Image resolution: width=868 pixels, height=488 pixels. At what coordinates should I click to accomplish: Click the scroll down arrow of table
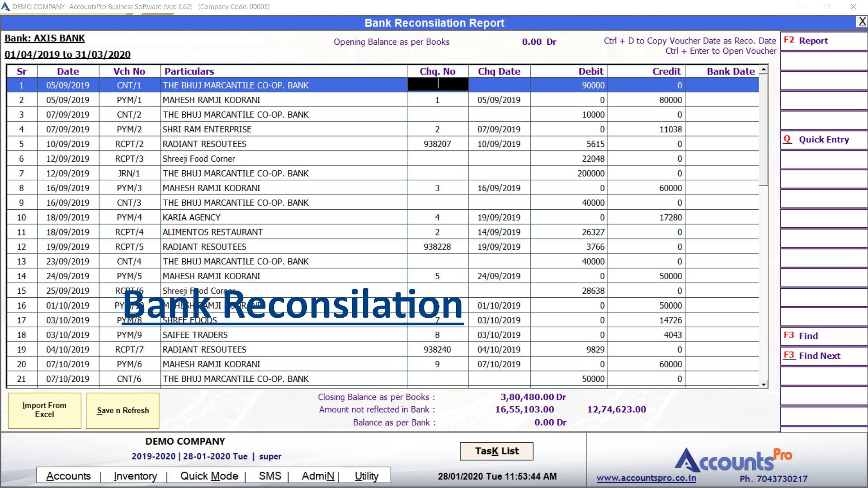[x=764, y=385]
